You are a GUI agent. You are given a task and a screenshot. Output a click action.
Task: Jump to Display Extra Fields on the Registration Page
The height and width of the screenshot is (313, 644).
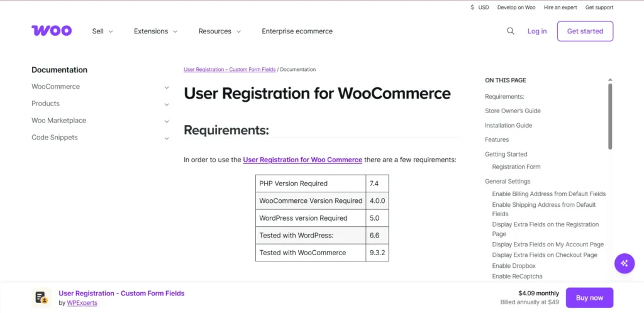point(546,229)
